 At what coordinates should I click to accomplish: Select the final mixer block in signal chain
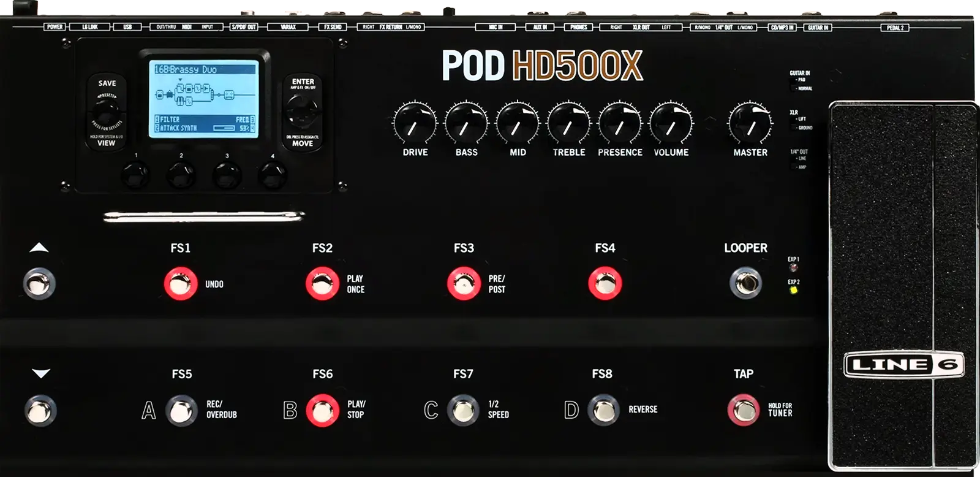tap(228, 95)
